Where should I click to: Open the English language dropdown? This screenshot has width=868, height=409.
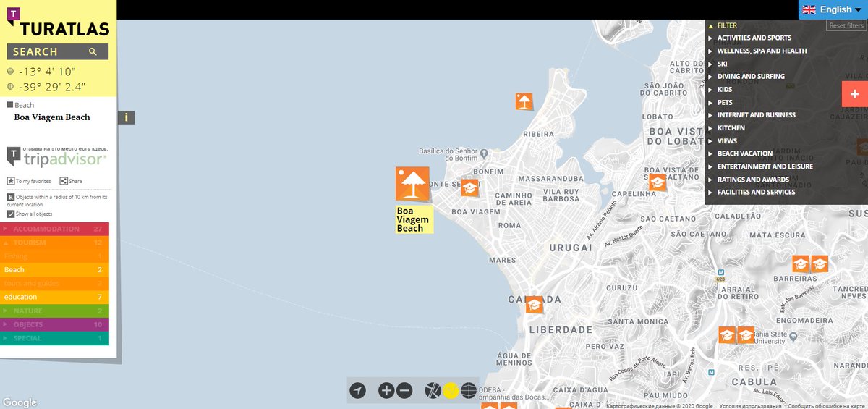(833, 9)
